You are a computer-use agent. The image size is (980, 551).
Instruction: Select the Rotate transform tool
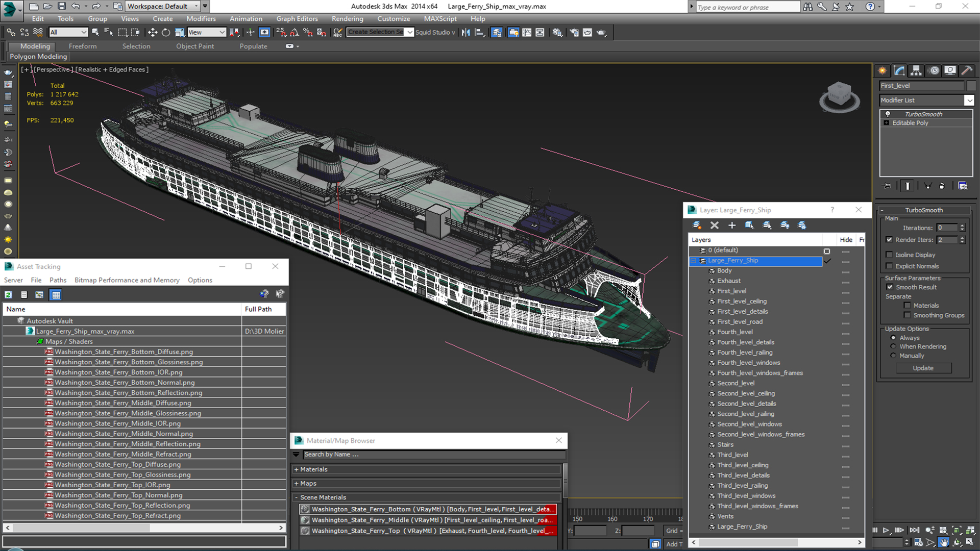pyautogui.click(x=166, y=32)
